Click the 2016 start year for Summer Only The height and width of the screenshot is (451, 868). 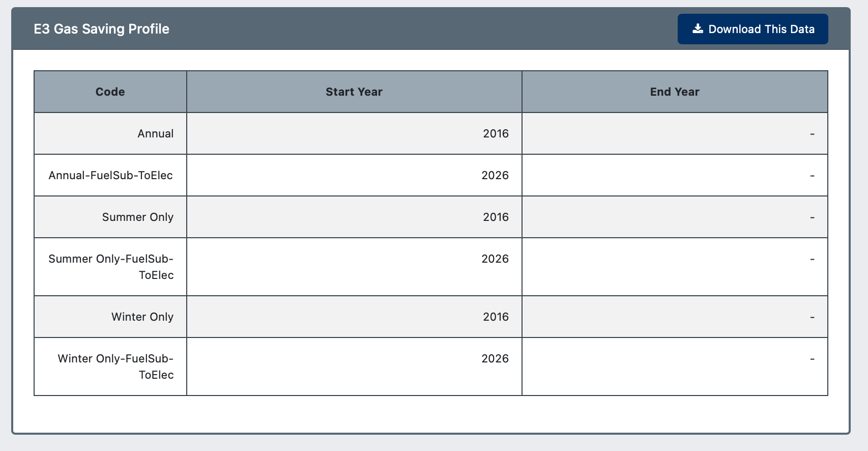click(496, 217)
